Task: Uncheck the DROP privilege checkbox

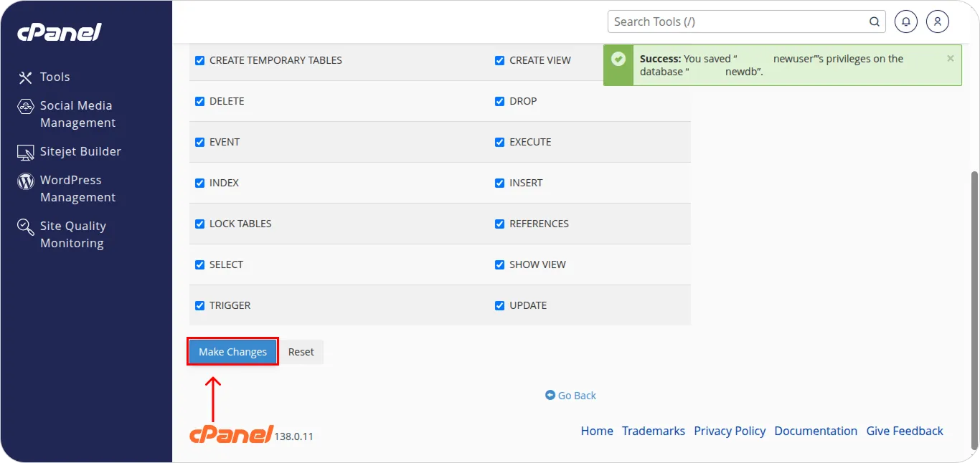Action: click(x=500, y=101)
